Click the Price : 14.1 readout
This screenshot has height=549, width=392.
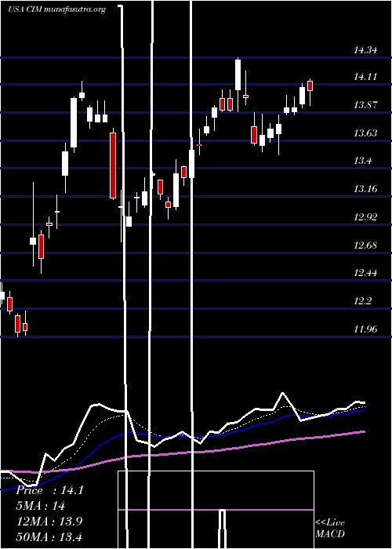coord(50,490)
